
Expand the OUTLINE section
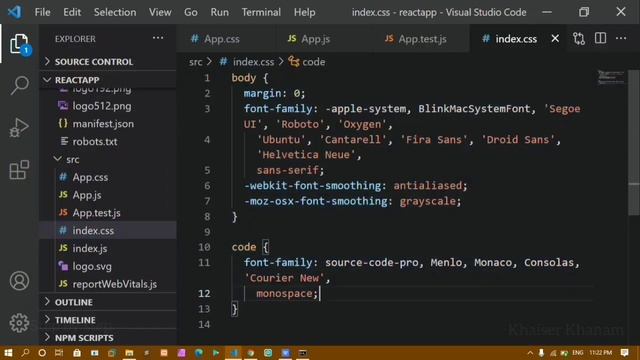coord(108,302)
